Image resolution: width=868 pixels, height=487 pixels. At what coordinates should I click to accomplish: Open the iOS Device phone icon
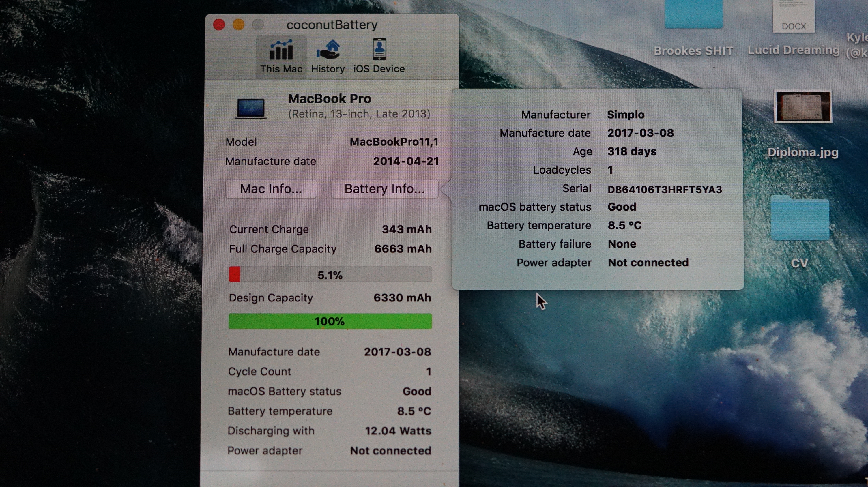click(379, 50)
